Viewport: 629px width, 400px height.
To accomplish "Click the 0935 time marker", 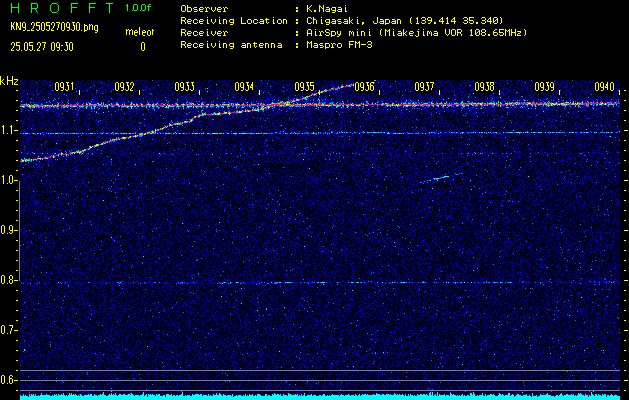I will (304, 87).
